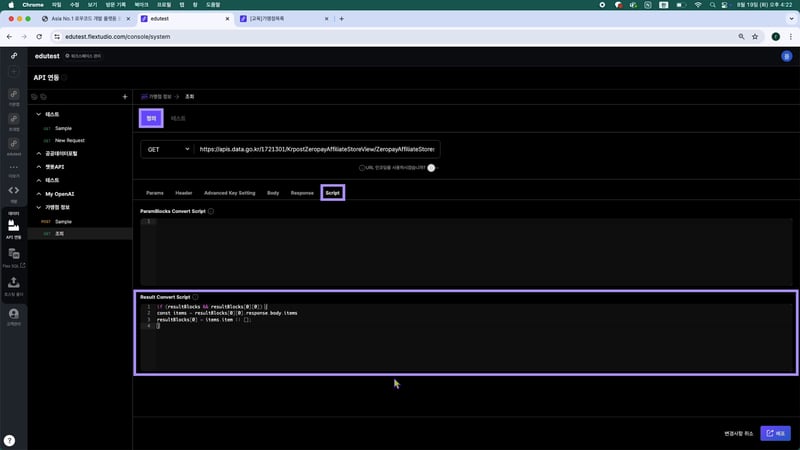Click the info icon beside Result Convert Script
This screenshot has height=450, width=800.
pos(197,297)
